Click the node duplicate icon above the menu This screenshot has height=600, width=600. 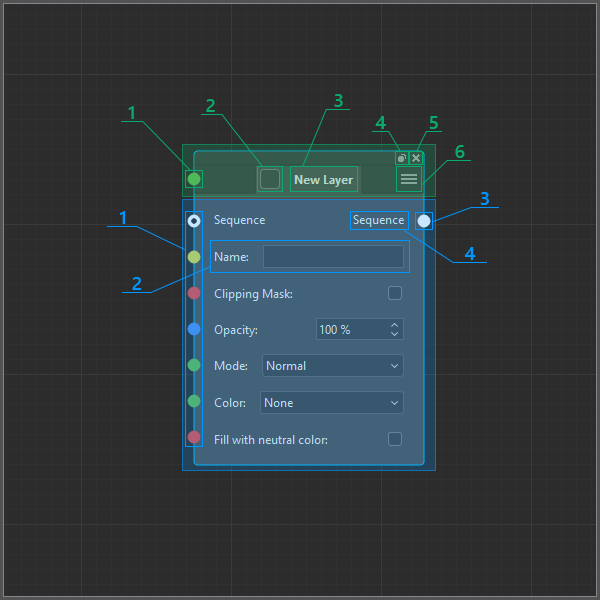[x=401, y=158]
